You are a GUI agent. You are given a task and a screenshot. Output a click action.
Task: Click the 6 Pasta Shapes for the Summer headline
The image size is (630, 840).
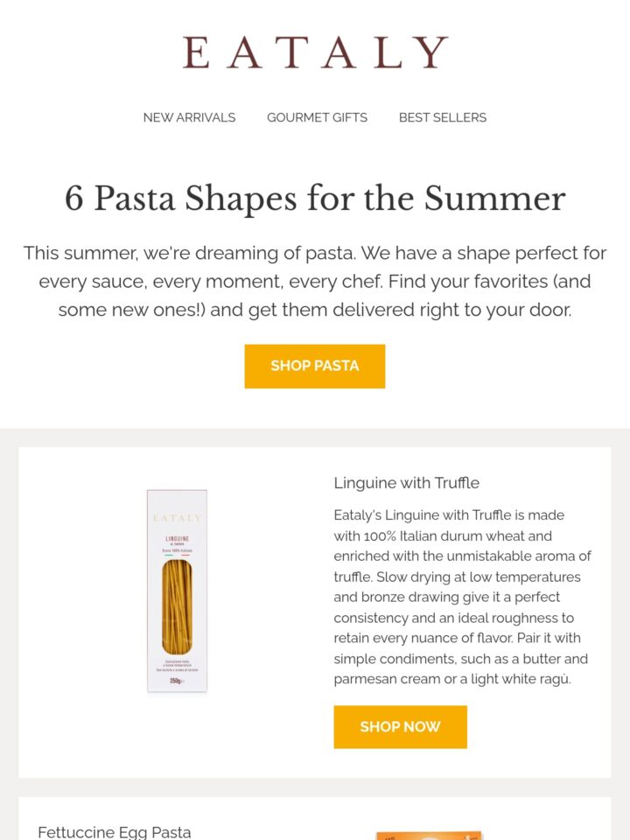point(315,199)
